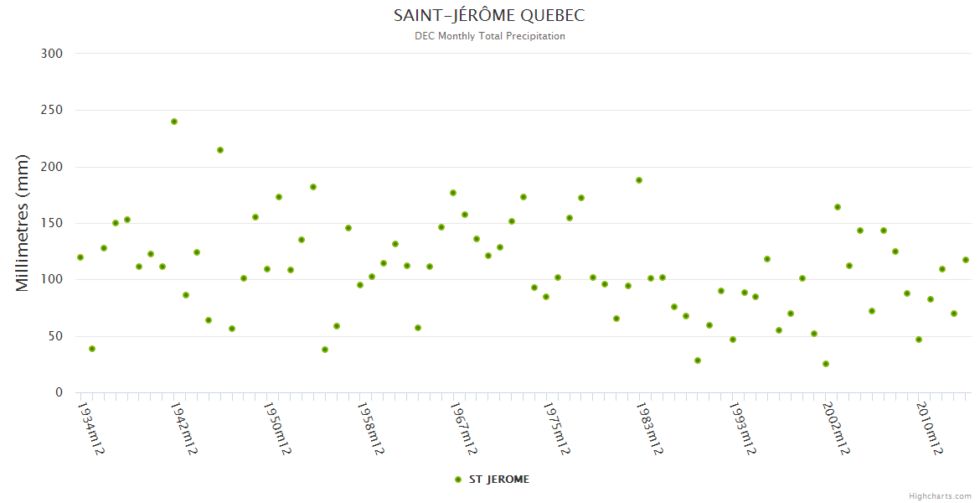Click the lowest data point above 2002m12

(826, 364)
